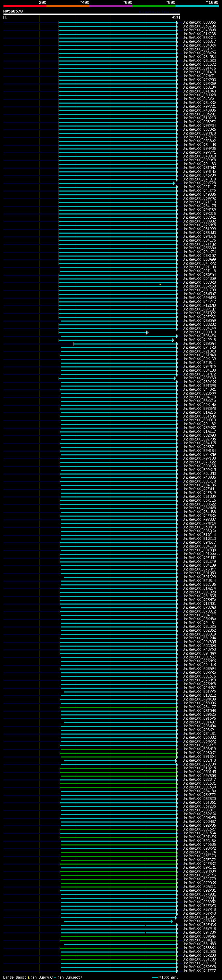The image size is (222, 980).
Task: Select the label UniRef100_C6TN48
Action: [x=199, y=355]
